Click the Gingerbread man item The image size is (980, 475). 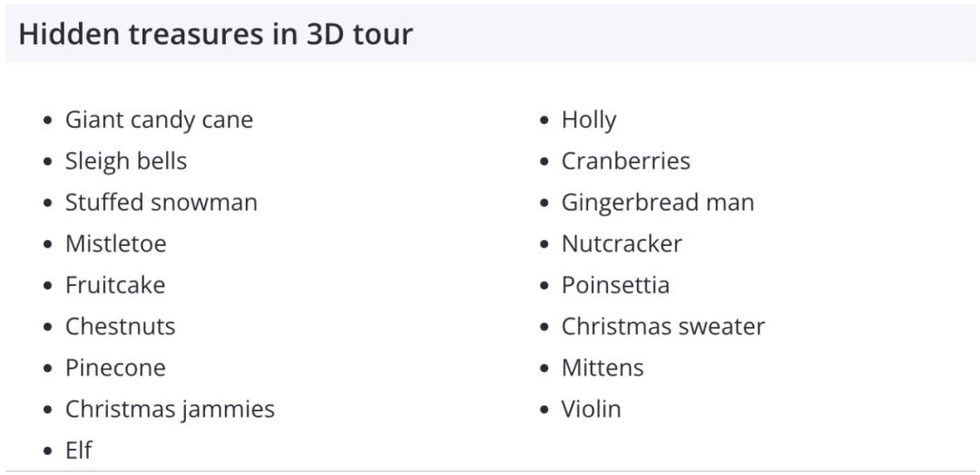pyautogui.click(x=658, y=203)
